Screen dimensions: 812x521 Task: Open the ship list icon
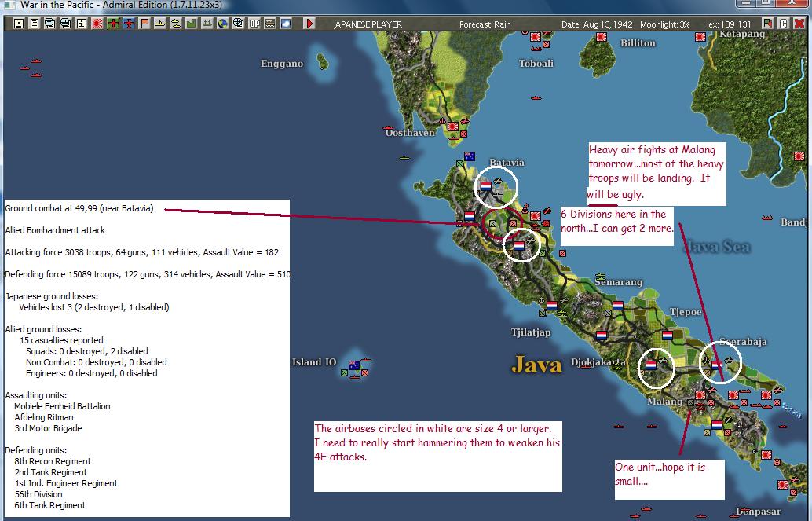[66, 24]
